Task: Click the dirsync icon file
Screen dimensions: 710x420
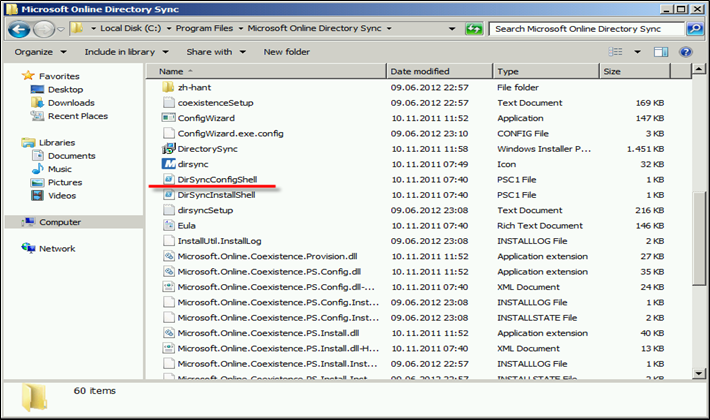Action: coord(168,163)
